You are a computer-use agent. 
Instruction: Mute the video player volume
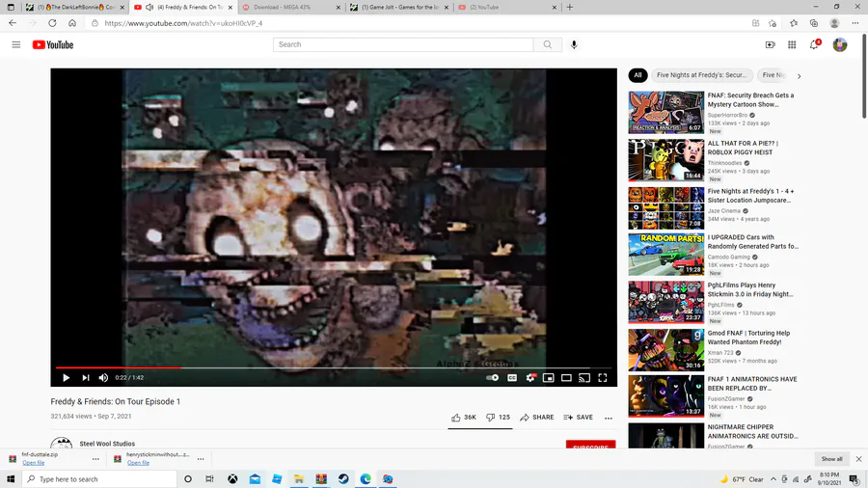[103, 377]
